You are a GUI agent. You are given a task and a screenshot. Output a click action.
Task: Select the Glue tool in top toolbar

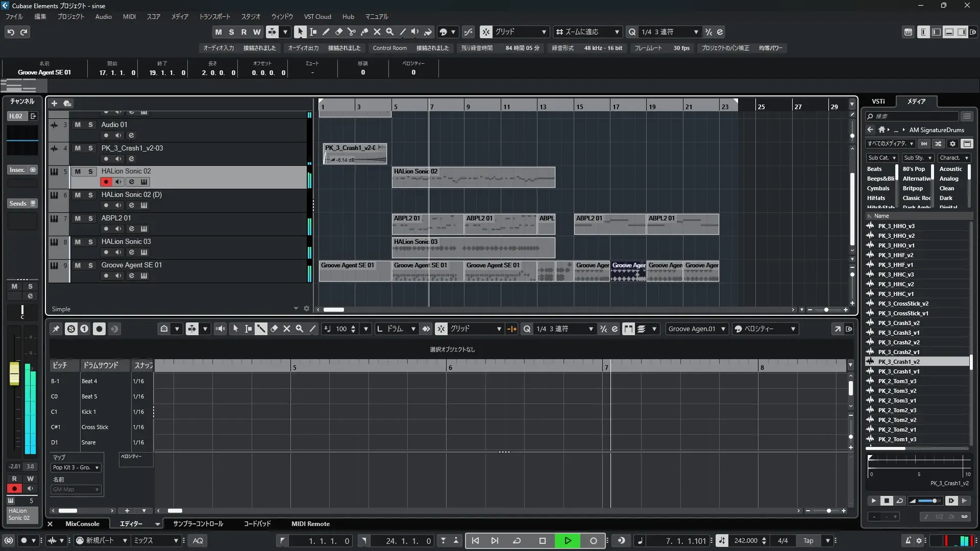click(x=364, y=32)
